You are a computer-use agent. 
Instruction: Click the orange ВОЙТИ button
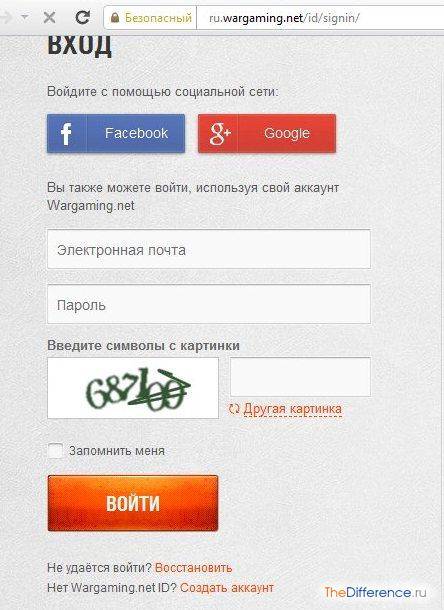click(x=133, y=503)
